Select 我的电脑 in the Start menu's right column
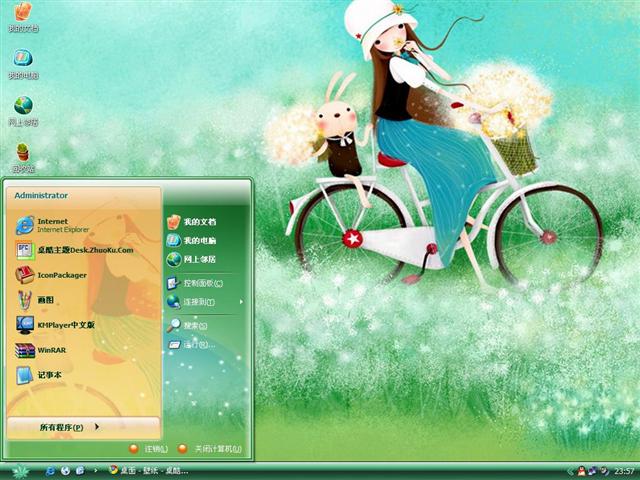The height and width of the screenshot is (480, 640). click(191, 240)
